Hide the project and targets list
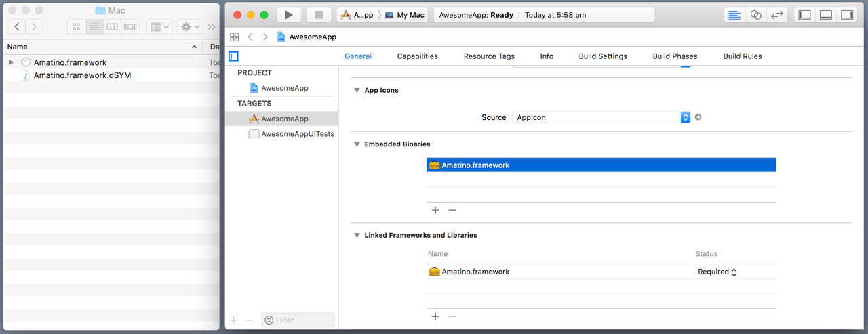Screen dimensions: 868x334 (234, 56)
